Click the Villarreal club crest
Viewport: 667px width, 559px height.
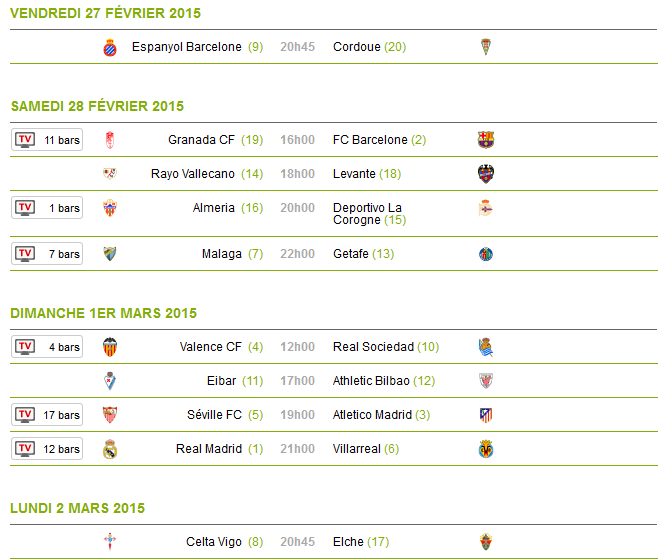pyautogui.click(x=486, y=449)
